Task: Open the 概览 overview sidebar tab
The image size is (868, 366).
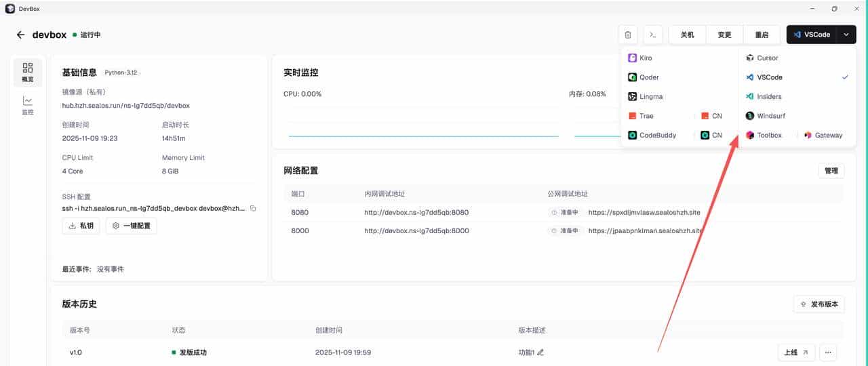Action: pos(28,73)
